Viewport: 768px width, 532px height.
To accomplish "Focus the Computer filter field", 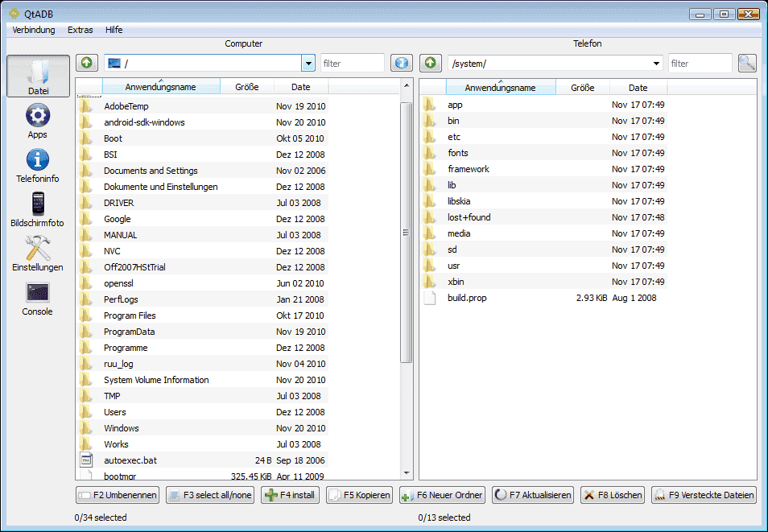I will [x=352, y=64].
